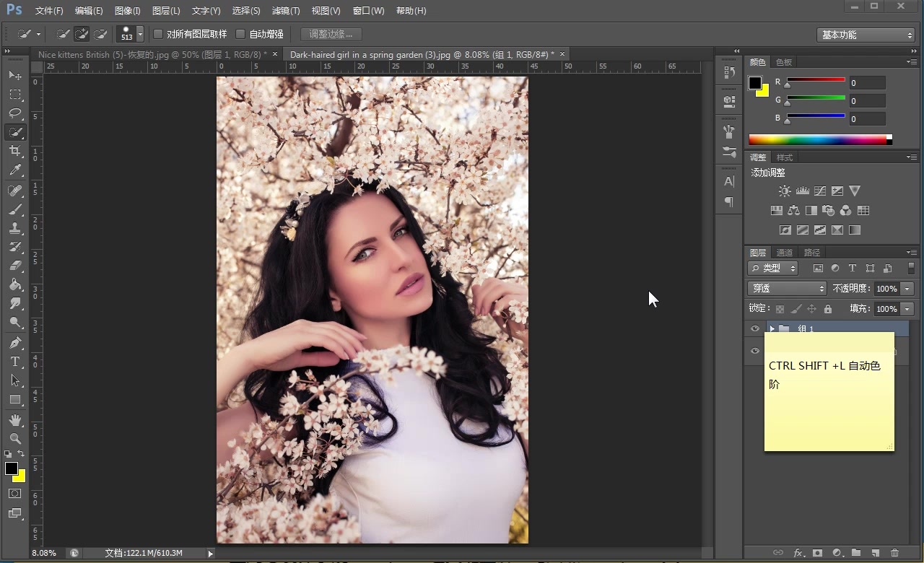The height and width of the screenshot is (563, 924).
Task: Open the 图像(I) menu
Action: pyautogui.click(x=128, y=11)
